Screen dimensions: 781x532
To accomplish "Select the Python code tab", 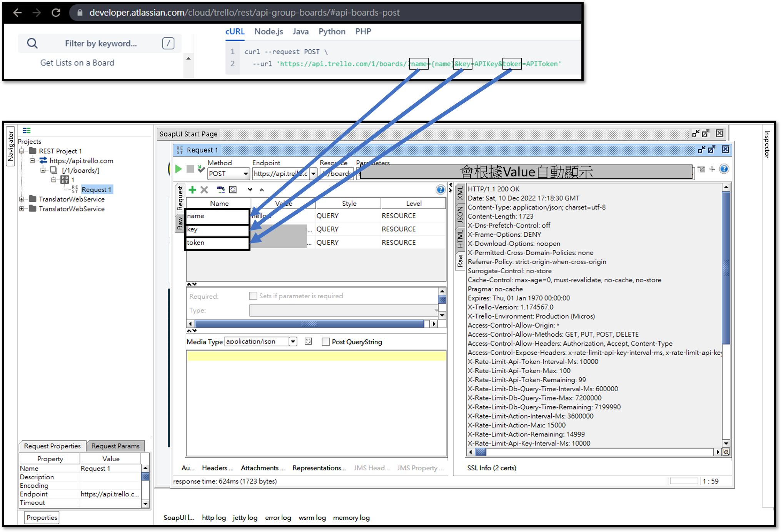I will pos(332,32).
